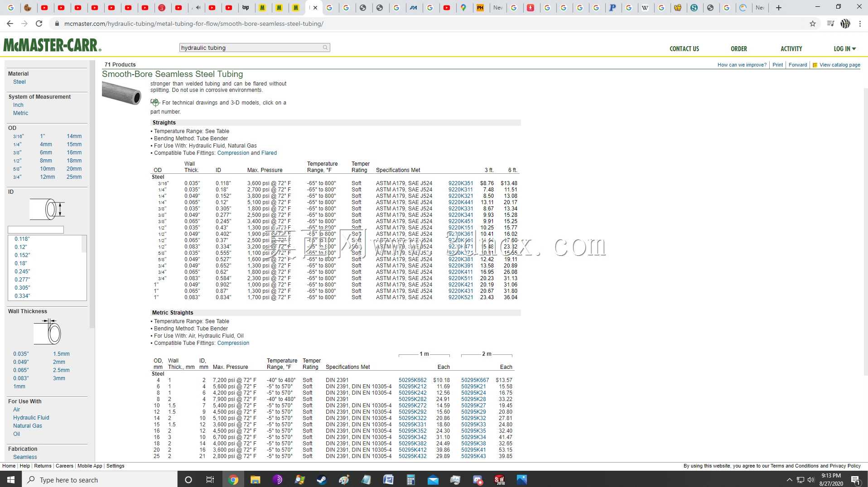The height and width of the screenshot is (487, 868).
Task: Click the browser back arrow
Action: [x=10, y=24]
